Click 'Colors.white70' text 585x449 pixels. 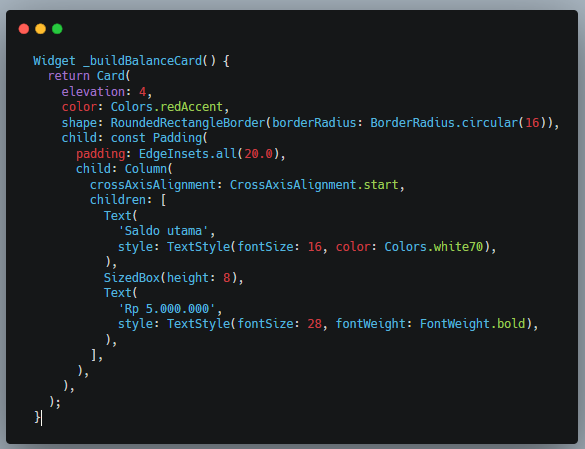pos(434,246)
